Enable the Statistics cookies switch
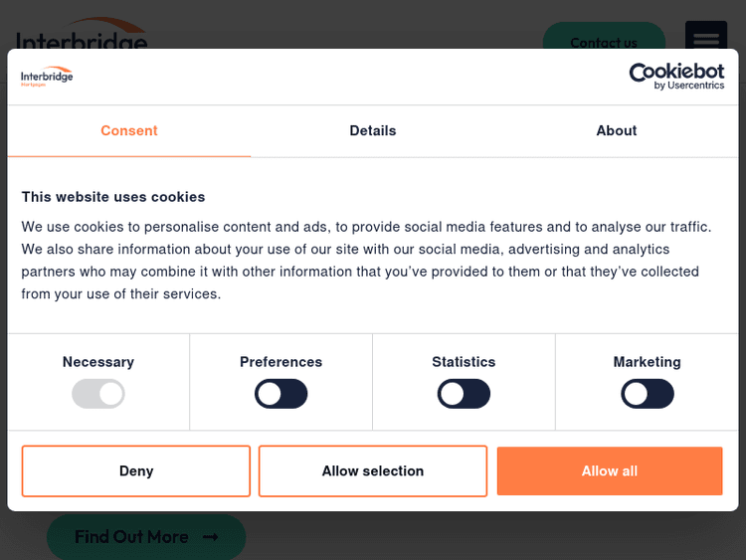Screen dimensions: 746x560 coord(464,394)
